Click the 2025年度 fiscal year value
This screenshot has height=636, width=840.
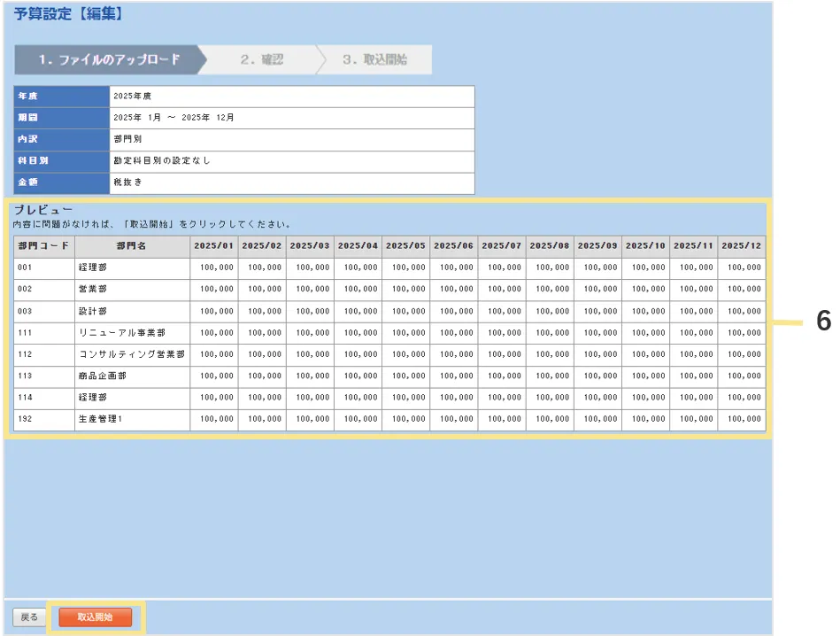[x=133, y=96]
